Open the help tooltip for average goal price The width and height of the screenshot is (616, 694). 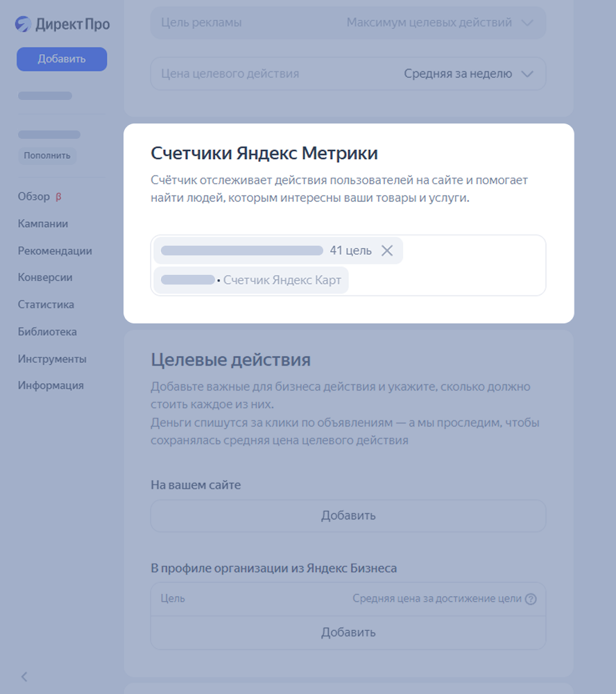[531, 598]
